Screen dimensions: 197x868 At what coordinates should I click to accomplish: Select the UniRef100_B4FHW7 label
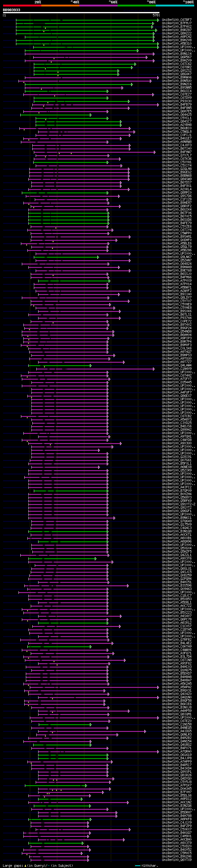177,152
